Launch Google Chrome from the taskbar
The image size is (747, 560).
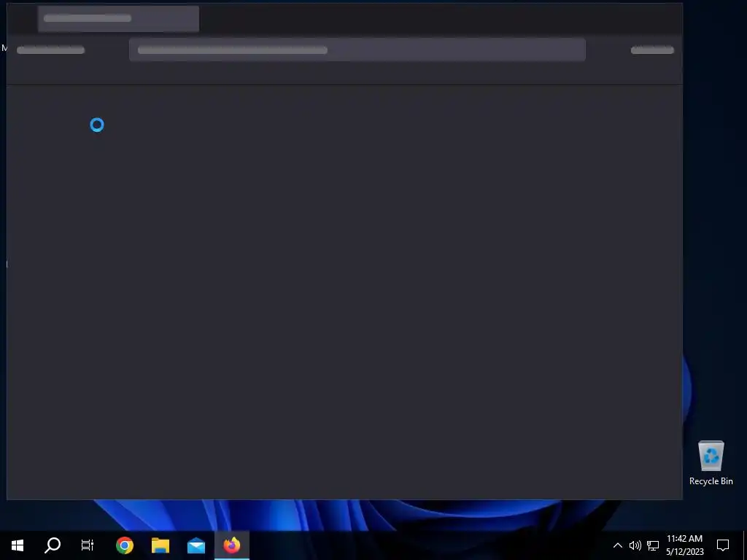point(124,545)
